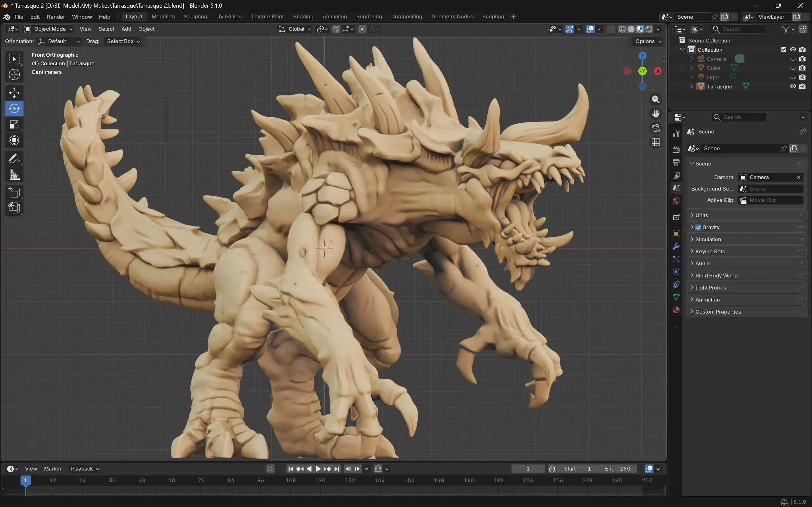Viewport: 812px width, 507px height.
Task: Click the play animation button
Action: (x=318, y=469)
